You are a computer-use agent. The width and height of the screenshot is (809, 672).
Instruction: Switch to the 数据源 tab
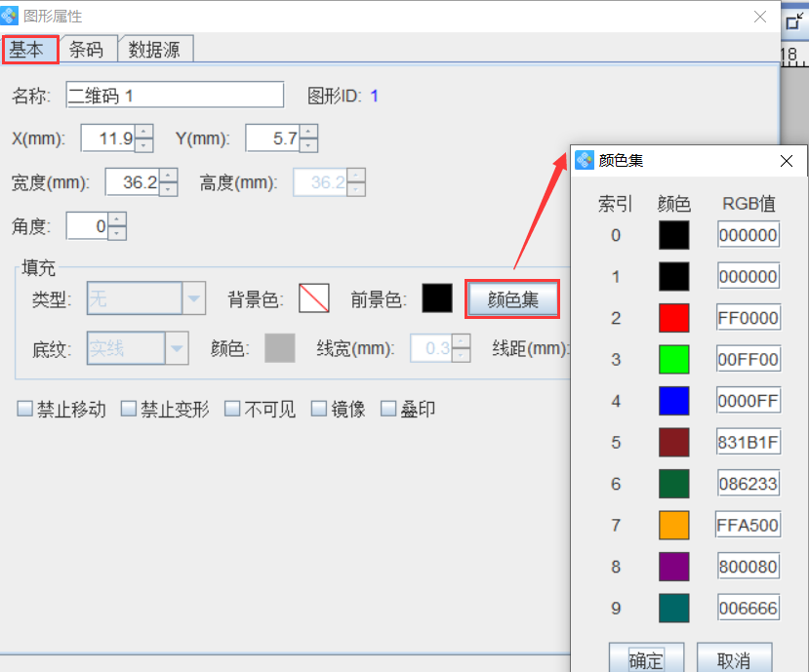point(155,49)
